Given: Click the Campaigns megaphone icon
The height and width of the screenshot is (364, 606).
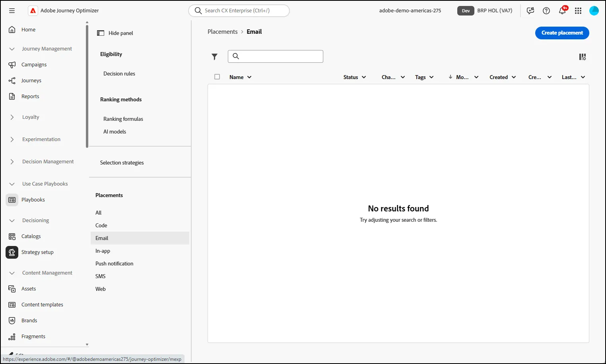Looking at the screenshot, I should (12, 64).
